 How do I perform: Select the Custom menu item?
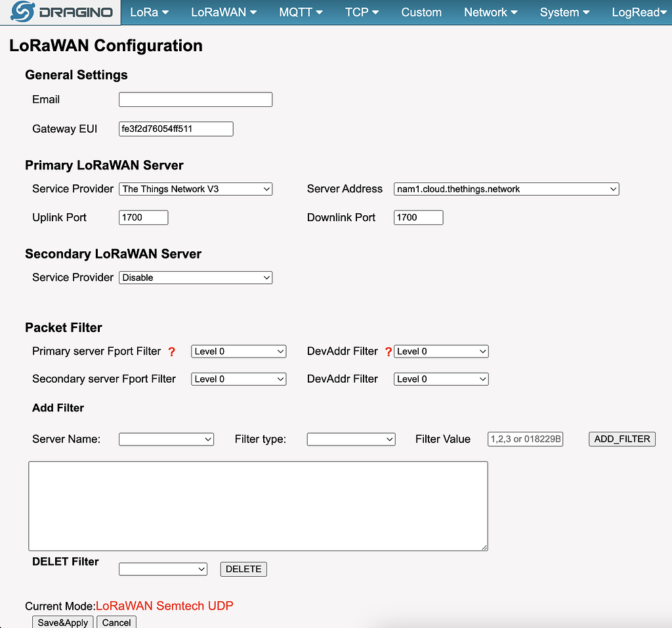[421, 12]
